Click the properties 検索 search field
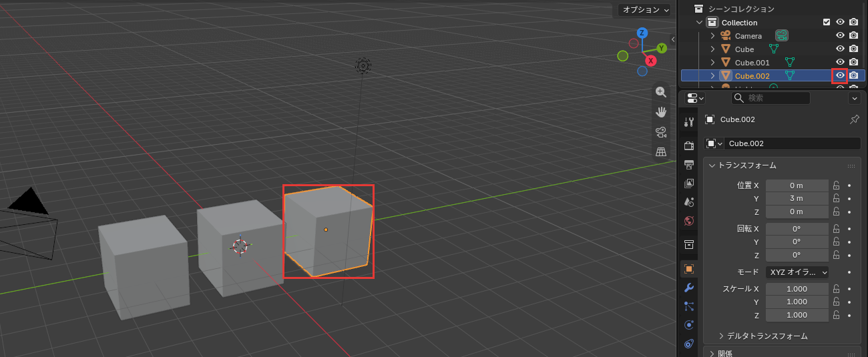868x357 pixels. 771,98
